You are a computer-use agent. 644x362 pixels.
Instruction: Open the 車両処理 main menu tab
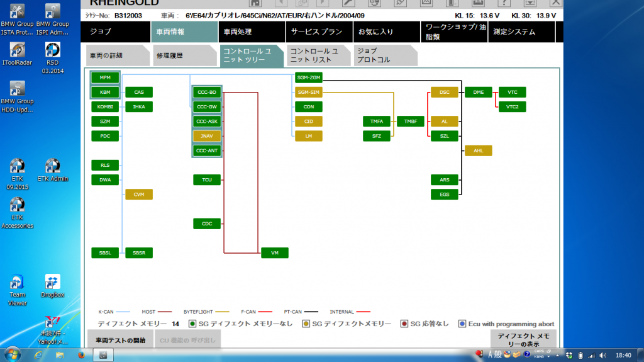pos(252,31)
